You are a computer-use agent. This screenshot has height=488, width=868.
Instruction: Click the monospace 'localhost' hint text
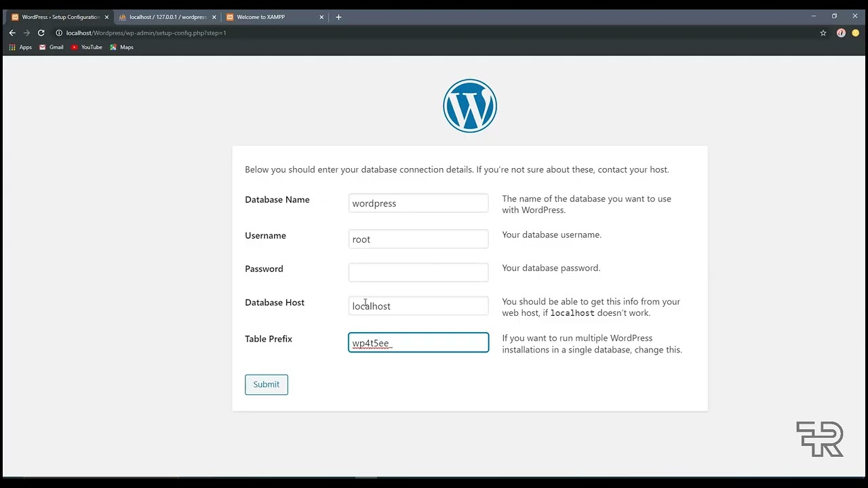(572, 313)
